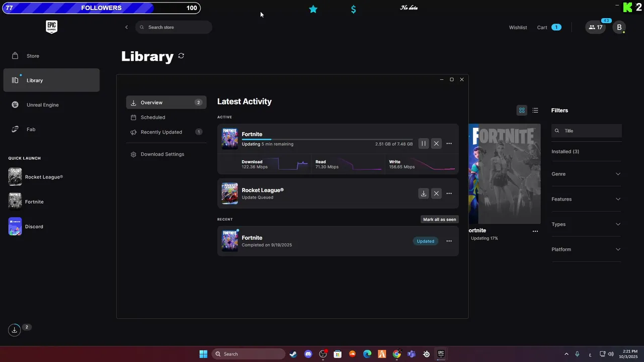The height and width of the screenshot is (362, 644).
Task: Filter by Installed (3)
Action: click(x=565, y=151)
